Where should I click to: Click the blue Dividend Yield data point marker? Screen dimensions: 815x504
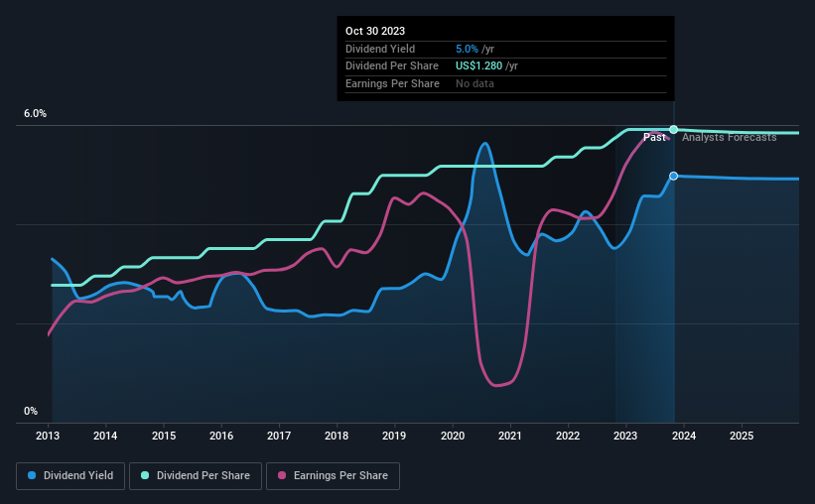pyautogui.click(x=674, y=177)
